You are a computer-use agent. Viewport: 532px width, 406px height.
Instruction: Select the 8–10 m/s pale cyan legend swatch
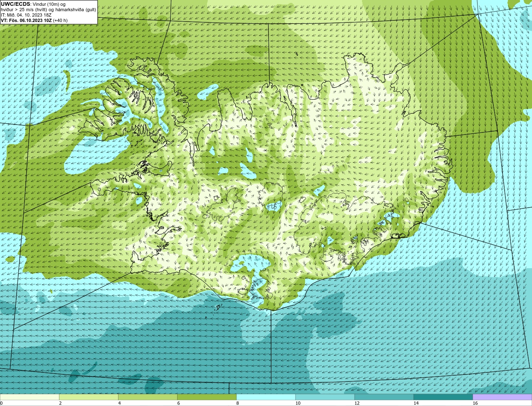coord(266,397)
